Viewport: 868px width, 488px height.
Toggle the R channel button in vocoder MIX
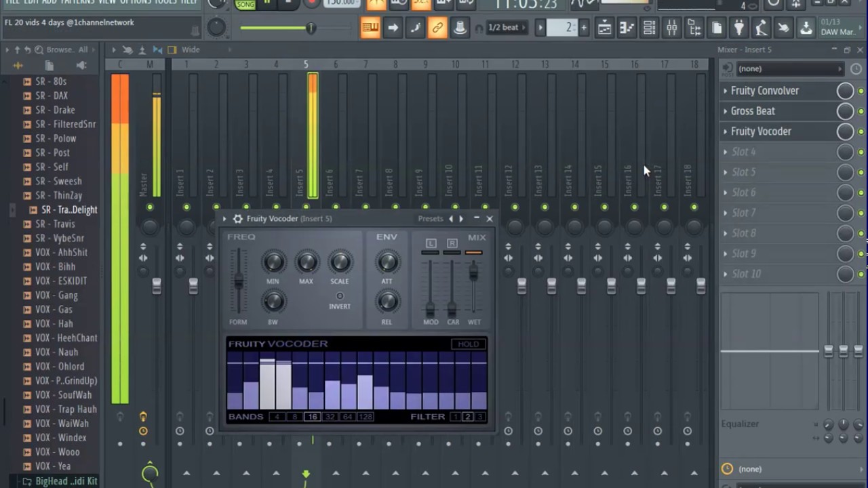[x=452, y=243]
